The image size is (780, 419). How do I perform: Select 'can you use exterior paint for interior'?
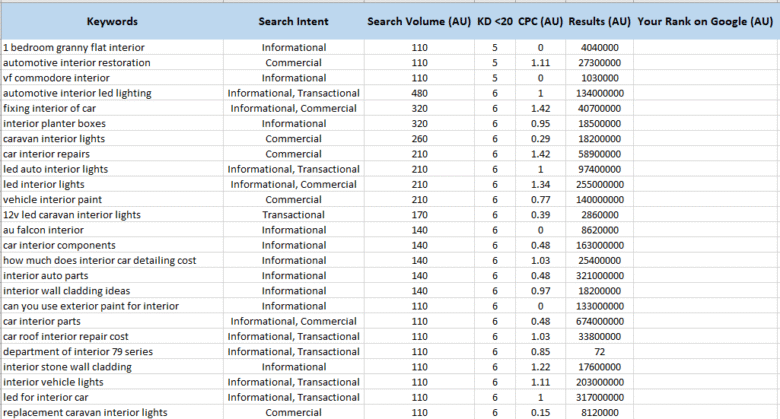(x=112, y=306)
